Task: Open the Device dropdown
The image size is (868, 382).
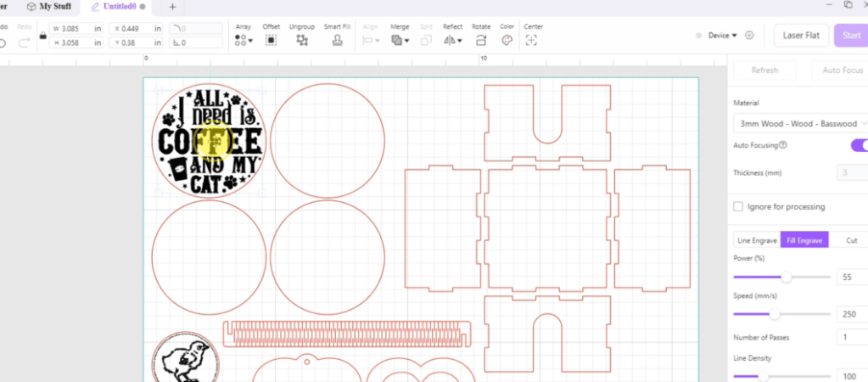Action: pos(722,36)
